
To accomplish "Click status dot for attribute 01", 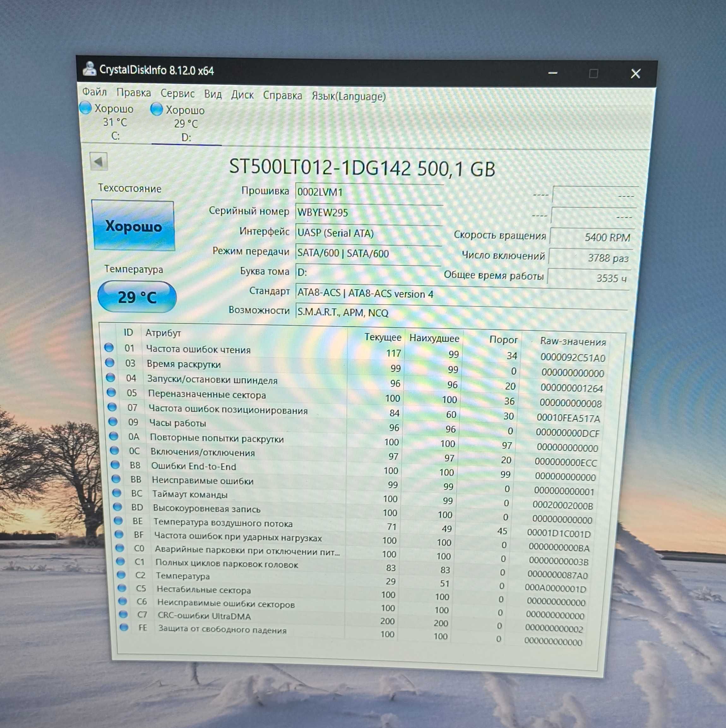I will (109, 347).
